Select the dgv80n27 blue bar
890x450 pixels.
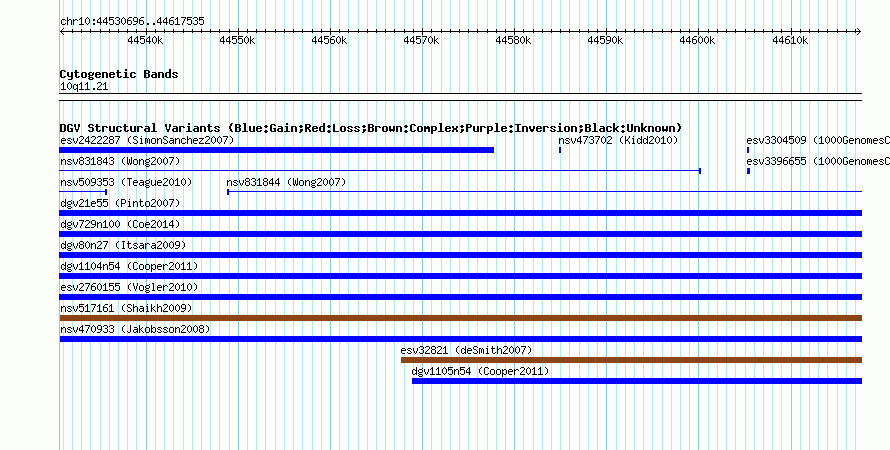click(461, 255)
